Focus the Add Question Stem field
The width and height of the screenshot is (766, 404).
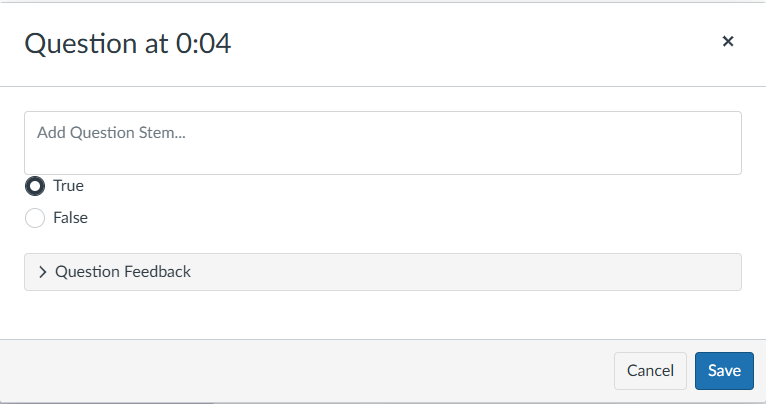pyautogui.click(x=382, y=143)
